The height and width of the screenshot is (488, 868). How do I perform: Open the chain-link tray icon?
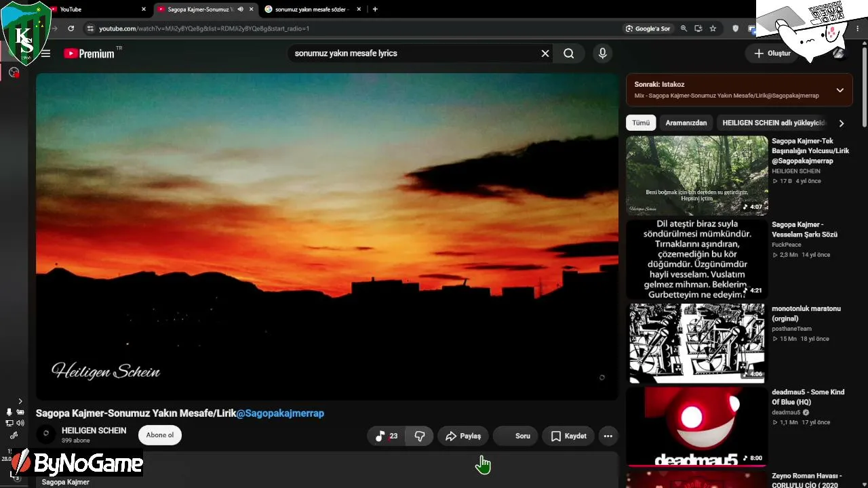[14, 435]
